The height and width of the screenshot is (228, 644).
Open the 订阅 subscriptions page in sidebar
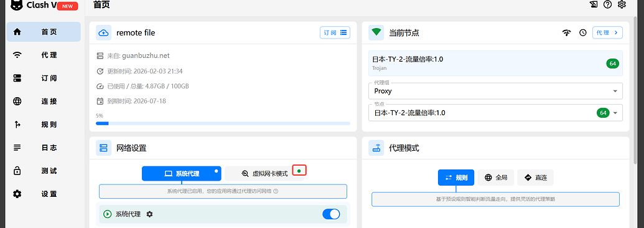point(44,78)
